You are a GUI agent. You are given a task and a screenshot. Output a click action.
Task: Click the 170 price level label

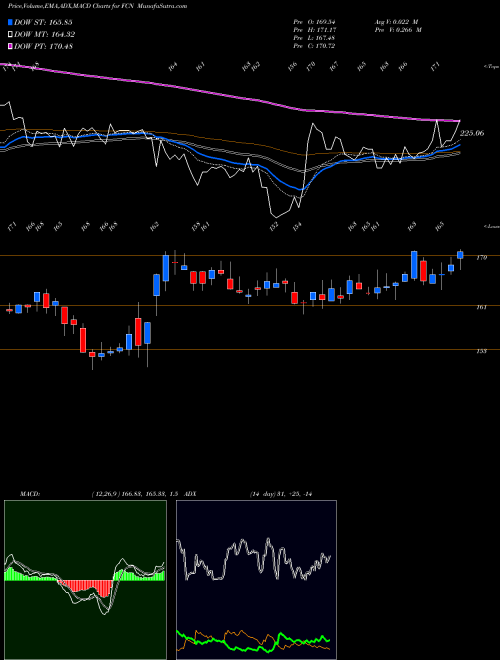click(x=481, y=258)
